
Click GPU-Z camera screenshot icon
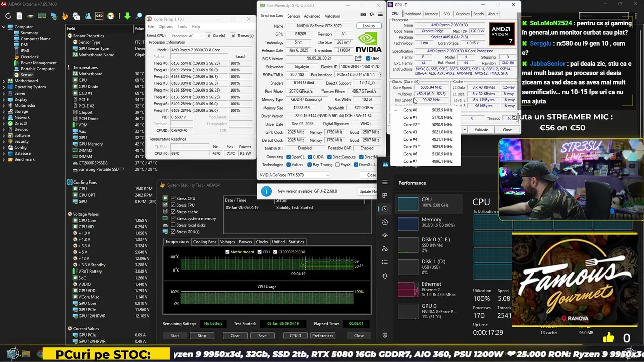363,14
